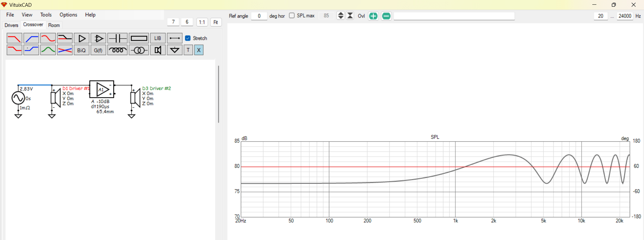Add a loudspeaker driver component
The height and width of the screenshot is (240, 644).
[158, 50]
